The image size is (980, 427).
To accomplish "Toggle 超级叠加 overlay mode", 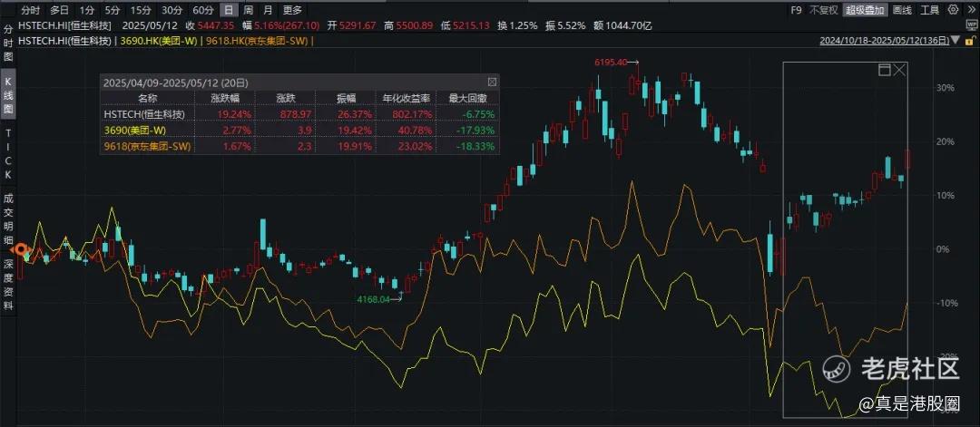I will click(x=866, y=10).
